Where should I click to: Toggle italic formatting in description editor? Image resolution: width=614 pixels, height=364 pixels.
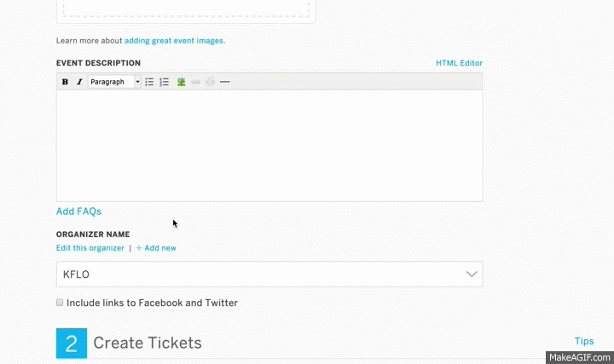coord(79,82)
